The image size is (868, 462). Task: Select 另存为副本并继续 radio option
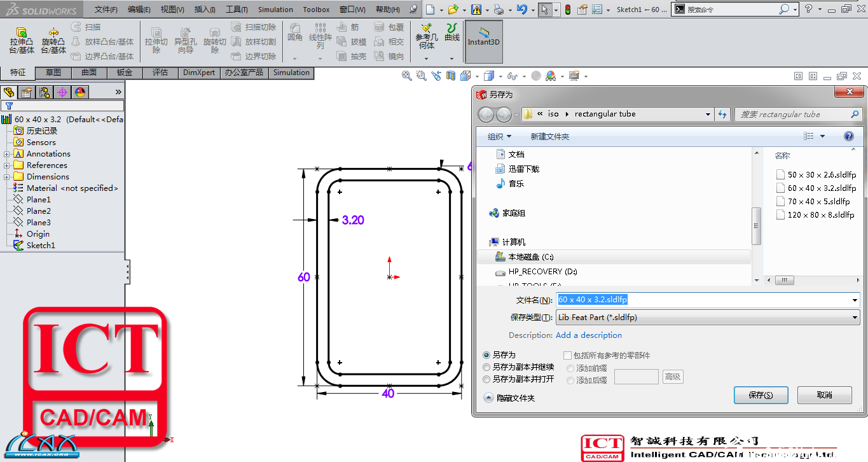(x=487, y=367)
